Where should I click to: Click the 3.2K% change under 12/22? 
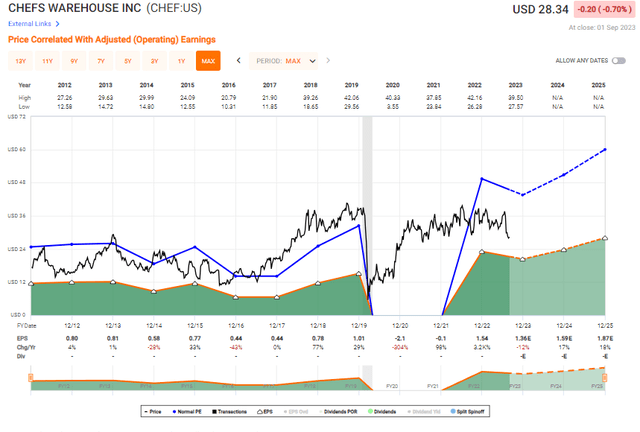click(x=482, y=347)
